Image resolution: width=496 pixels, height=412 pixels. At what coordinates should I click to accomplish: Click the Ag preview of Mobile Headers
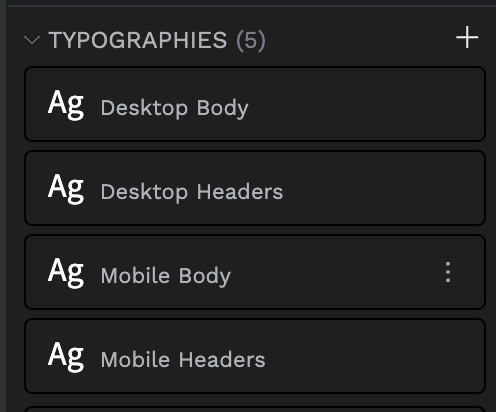[66, 357]
